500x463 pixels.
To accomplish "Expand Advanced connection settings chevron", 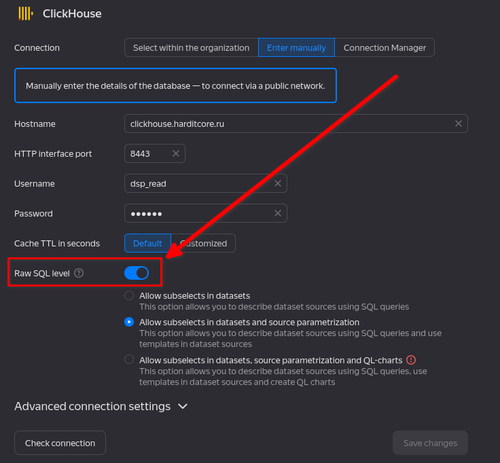I will click(183, 406).
